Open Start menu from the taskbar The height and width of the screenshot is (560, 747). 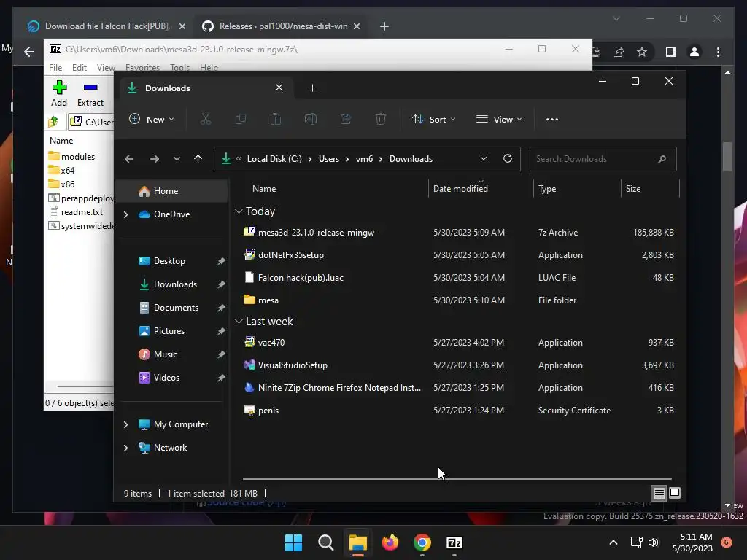tap(293, 542)
